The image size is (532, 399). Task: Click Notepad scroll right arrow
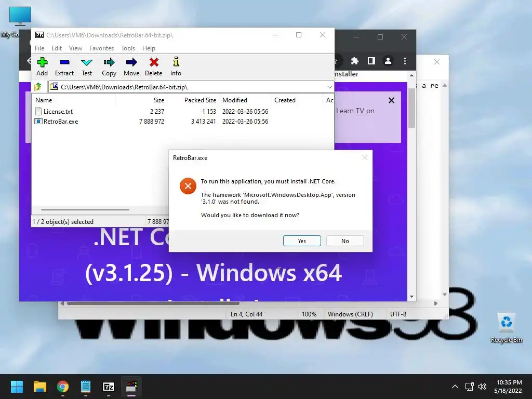(x=436, y=303)
